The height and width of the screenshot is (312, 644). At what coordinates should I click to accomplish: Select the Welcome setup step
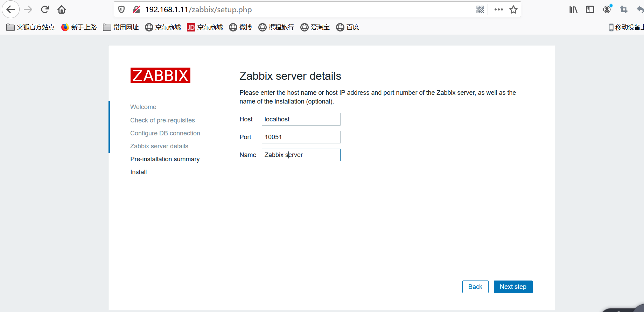[x=143, y=107]
